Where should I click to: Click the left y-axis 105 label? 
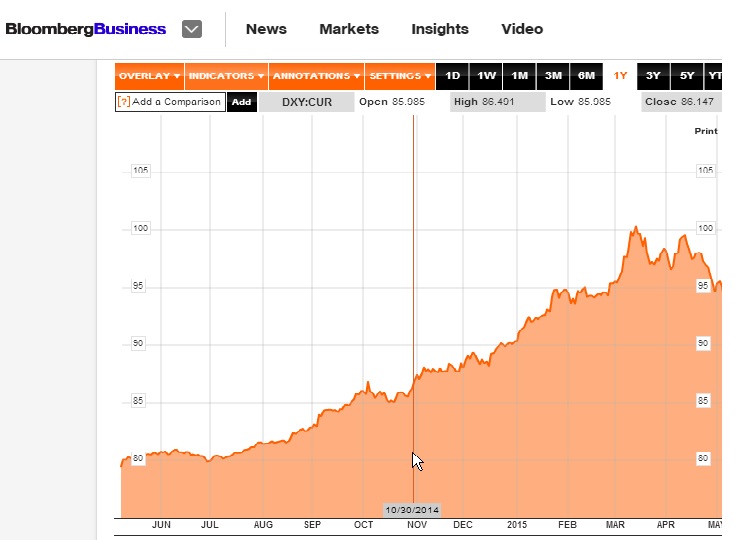click(140, 170)
